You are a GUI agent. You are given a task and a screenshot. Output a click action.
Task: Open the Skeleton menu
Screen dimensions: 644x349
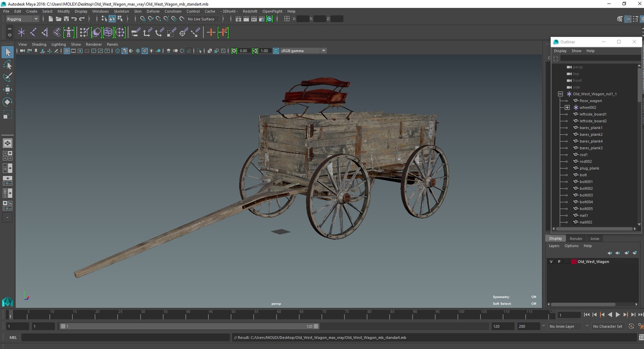(x=121, y=11)
